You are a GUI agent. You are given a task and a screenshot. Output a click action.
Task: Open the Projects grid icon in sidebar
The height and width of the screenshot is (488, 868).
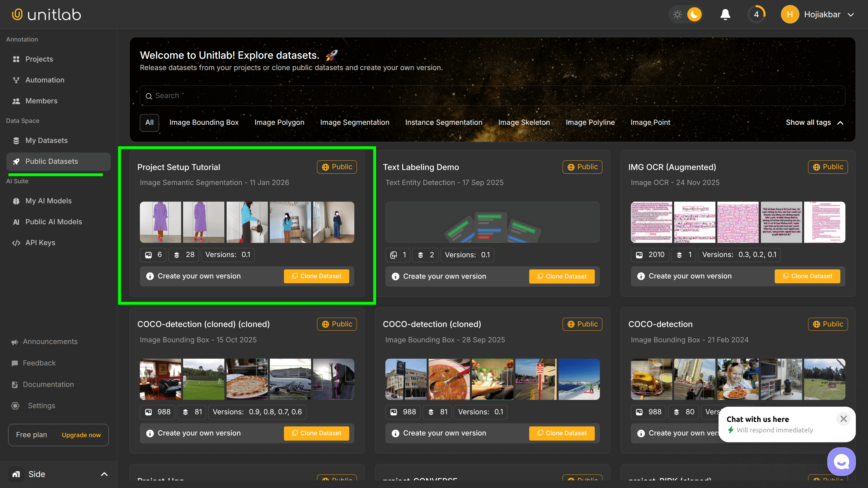coord(16,59)
